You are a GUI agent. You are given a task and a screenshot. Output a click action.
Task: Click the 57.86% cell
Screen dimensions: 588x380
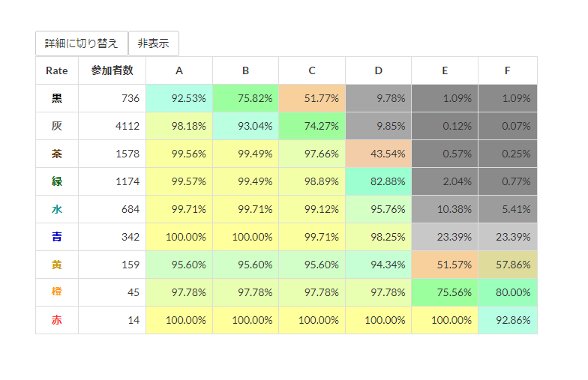(508, 265)
